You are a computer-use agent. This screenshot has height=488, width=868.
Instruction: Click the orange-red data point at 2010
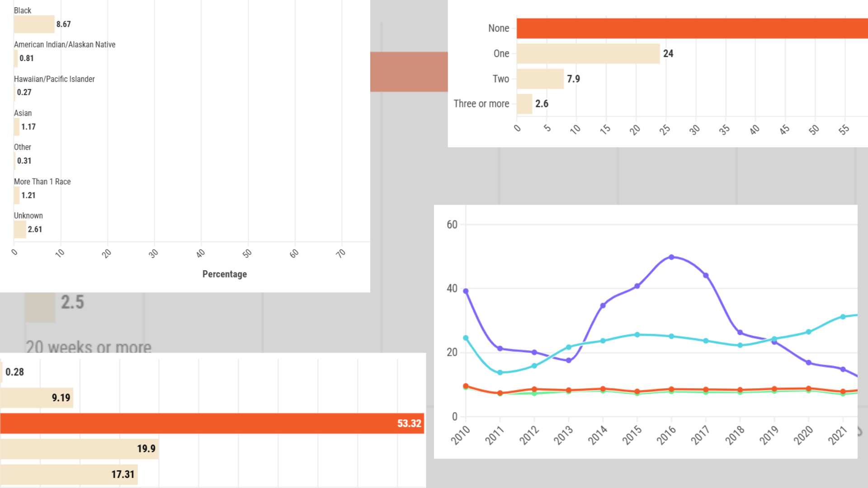(466, 386)
